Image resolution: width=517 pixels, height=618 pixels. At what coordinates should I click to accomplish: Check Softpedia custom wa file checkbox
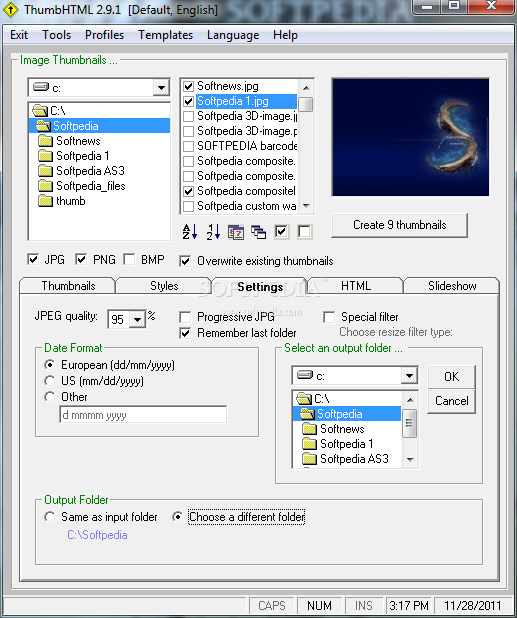pyautogui.click(x=188, y=206)
